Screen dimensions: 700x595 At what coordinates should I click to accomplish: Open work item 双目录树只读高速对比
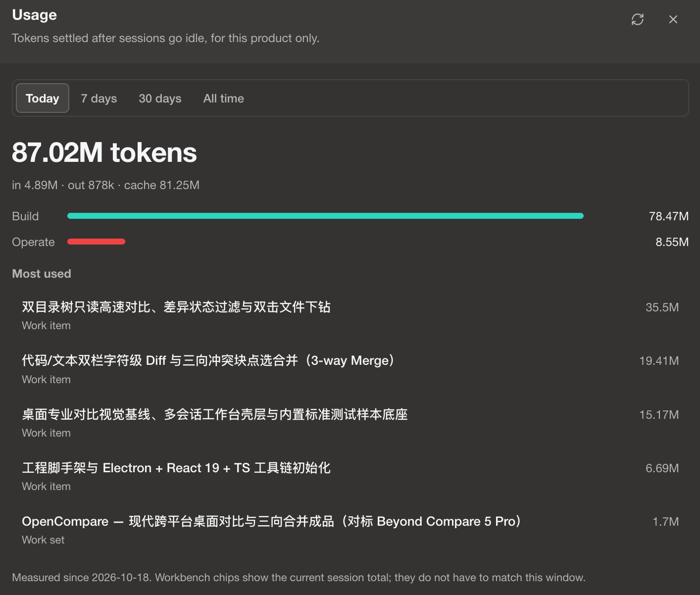click(350, 315)
